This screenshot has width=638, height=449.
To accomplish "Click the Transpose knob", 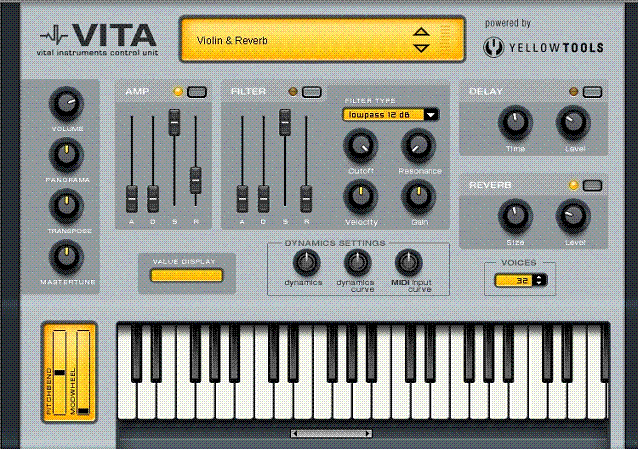I will point(67,206).
